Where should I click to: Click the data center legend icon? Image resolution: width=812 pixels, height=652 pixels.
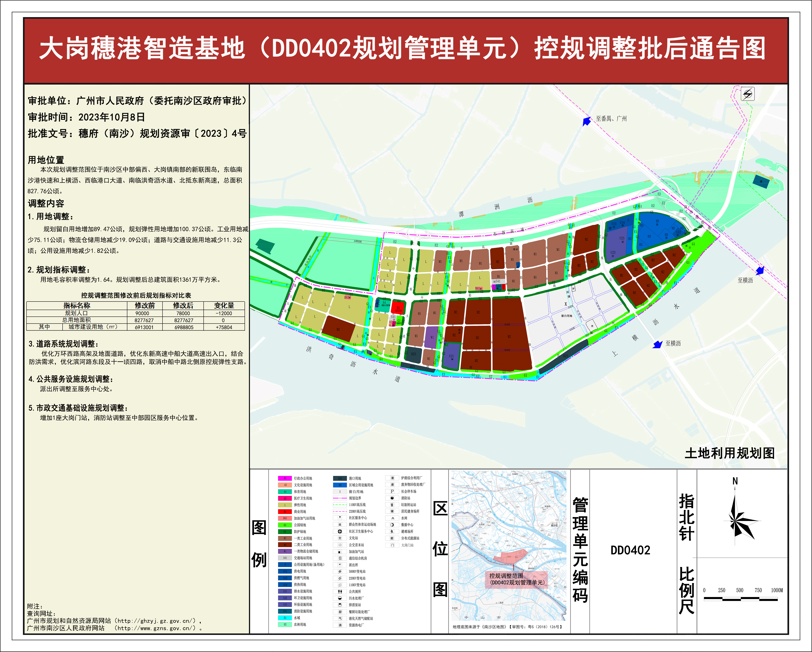(x=392, y=525)
